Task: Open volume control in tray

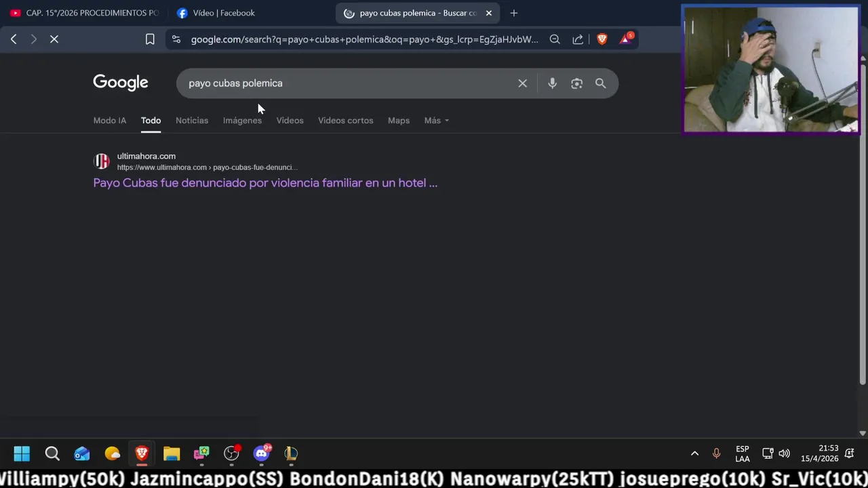Action: [785, 453]
